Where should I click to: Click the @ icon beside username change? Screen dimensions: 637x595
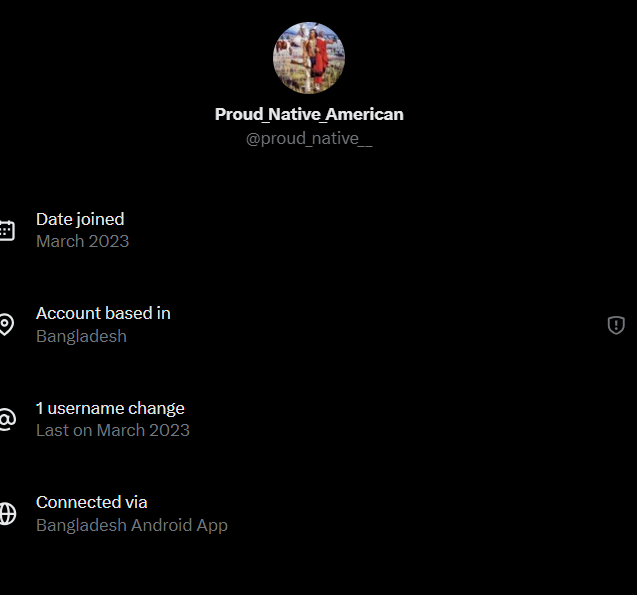click(x=7, y=419)
